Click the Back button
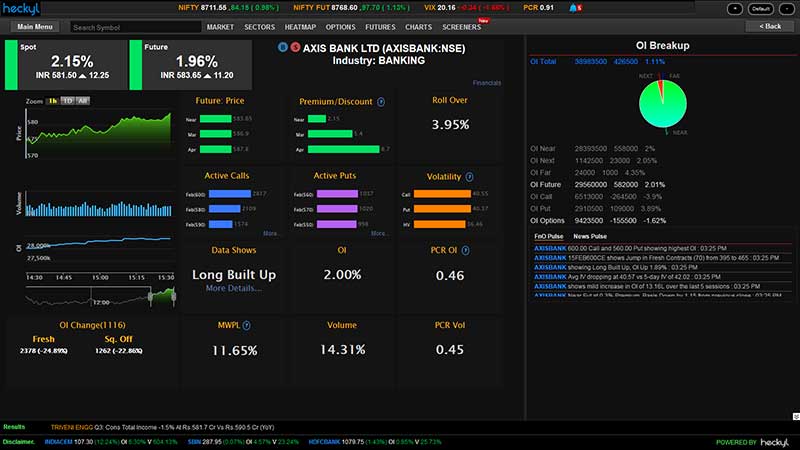The image size is (800, 450). point(769,27)
